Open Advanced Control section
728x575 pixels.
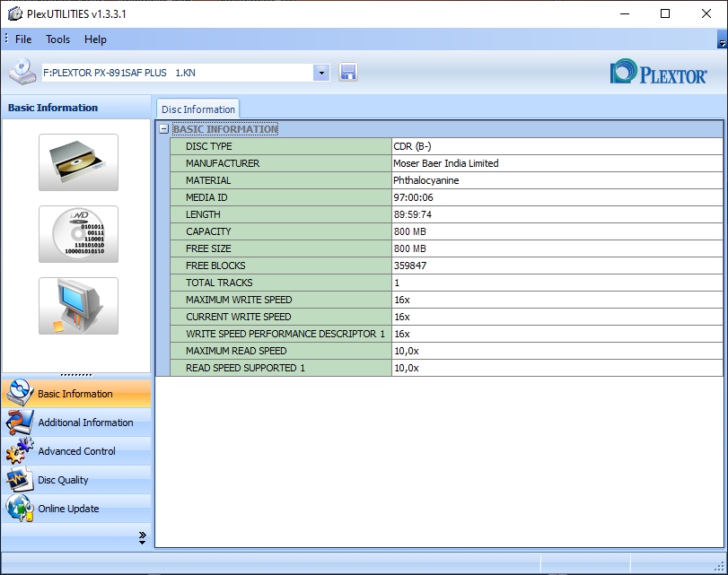pos(76,451)
